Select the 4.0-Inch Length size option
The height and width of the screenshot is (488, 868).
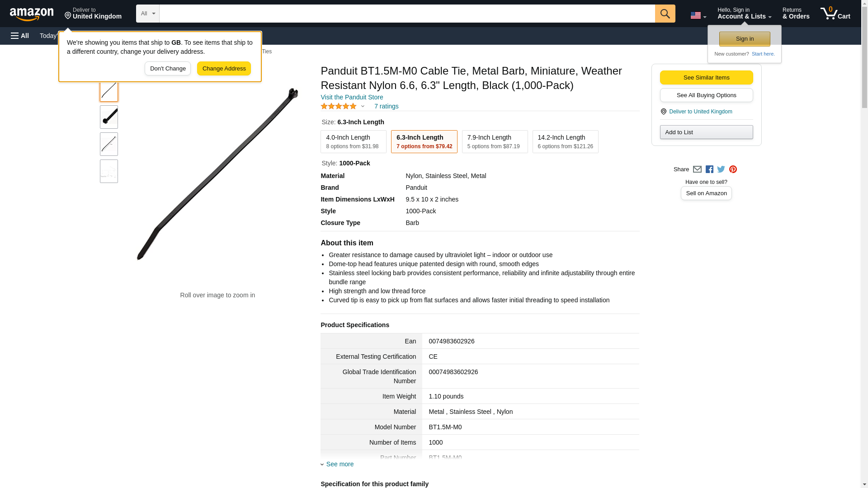tap(353, 142)
